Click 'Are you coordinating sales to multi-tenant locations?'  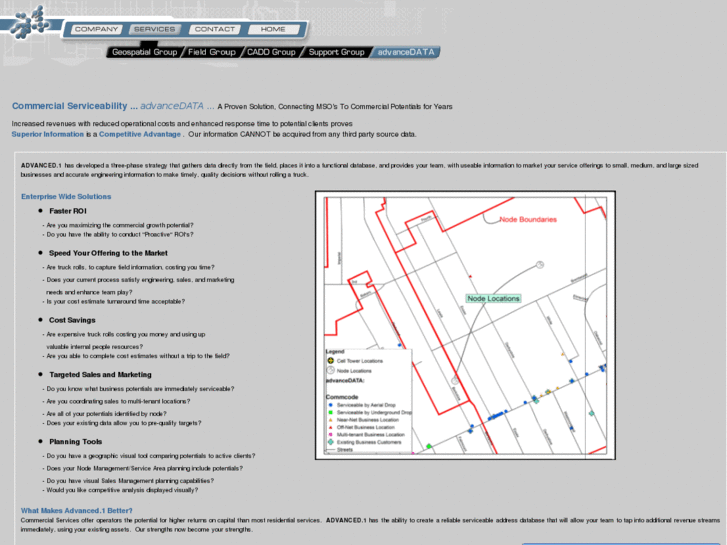coord(118,401)
